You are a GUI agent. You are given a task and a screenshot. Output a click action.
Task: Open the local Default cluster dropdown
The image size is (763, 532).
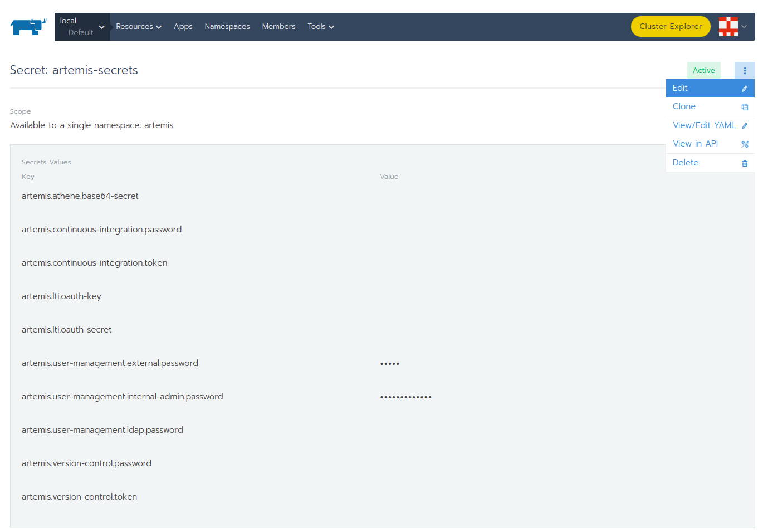click(x=82, y=27)
